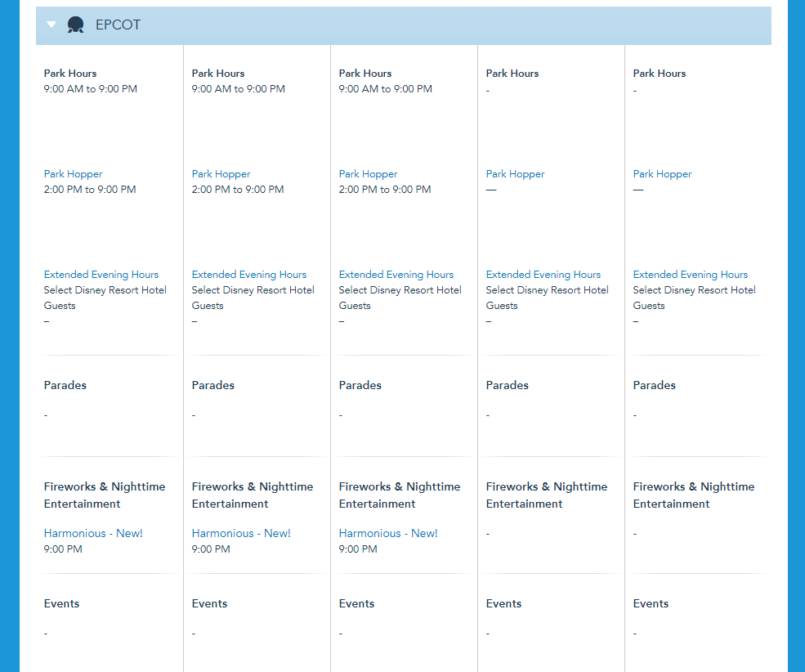Select third column's 9:00 AM to 9:00 PM hours
The image size is (805, 672).
[x=386, y=89]
